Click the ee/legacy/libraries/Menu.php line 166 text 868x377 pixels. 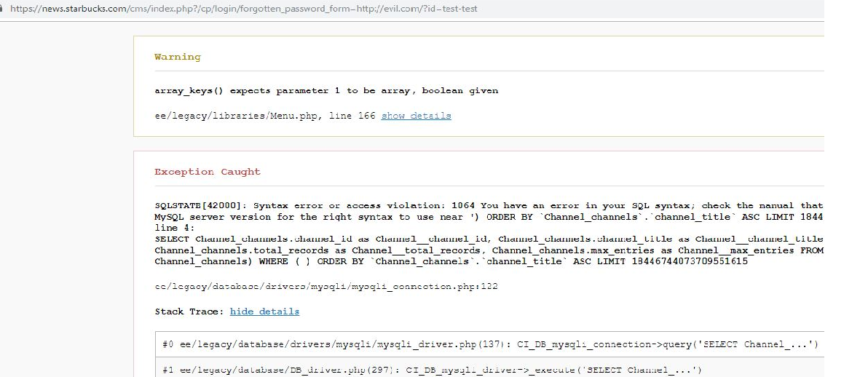tap(265, 116)
